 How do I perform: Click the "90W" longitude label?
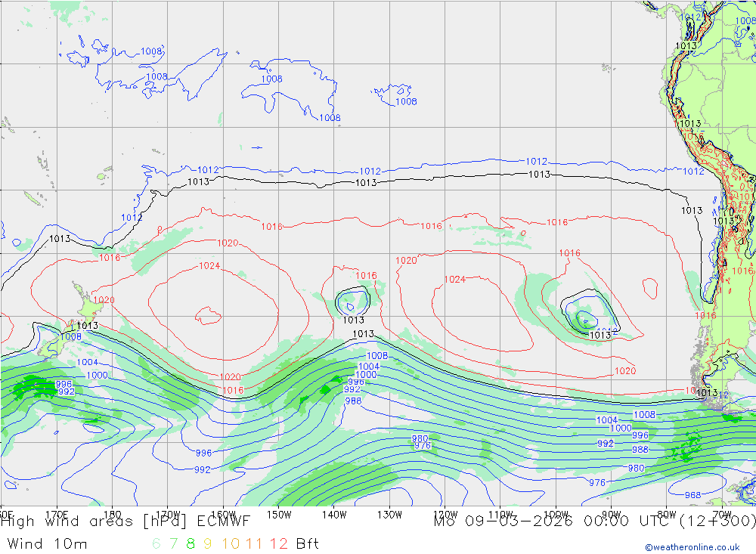(612, 515)
